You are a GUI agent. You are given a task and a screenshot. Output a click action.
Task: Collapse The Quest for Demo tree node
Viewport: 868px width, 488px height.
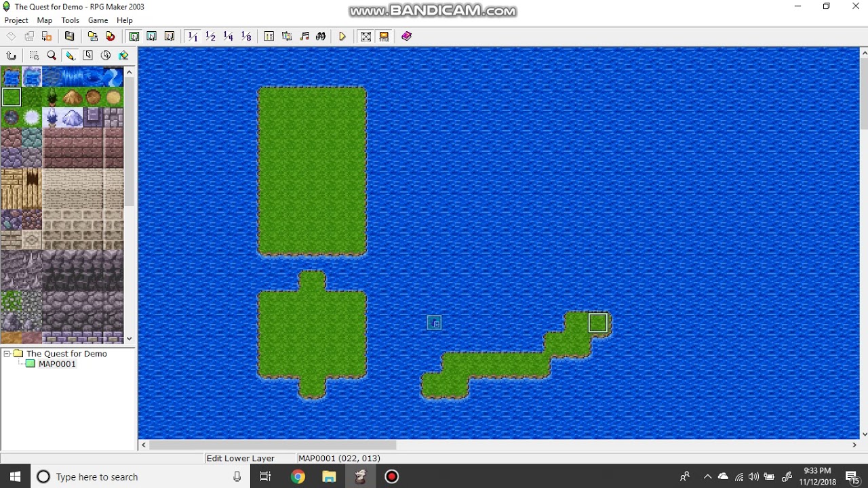[x=7, y=354]
